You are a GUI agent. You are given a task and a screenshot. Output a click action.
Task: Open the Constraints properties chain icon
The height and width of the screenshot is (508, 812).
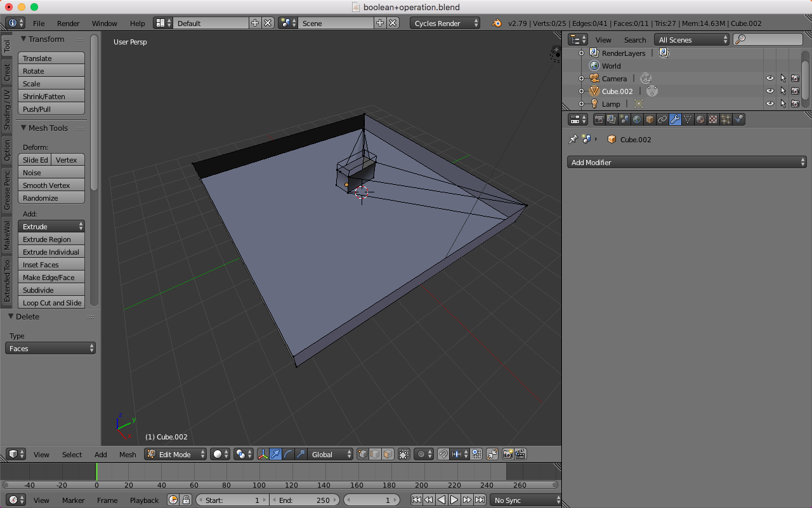662,119
